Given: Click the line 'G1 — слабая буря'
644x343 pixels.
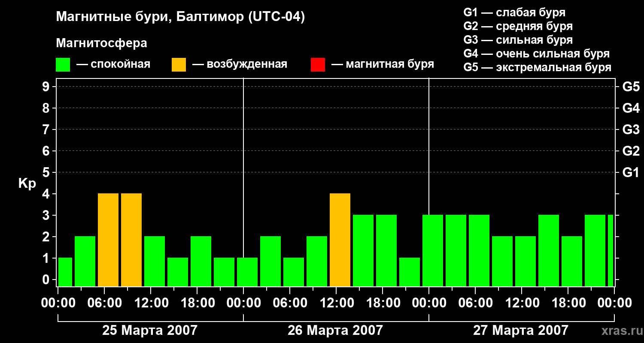Looking at the screenshot, I should pos(514,12).
